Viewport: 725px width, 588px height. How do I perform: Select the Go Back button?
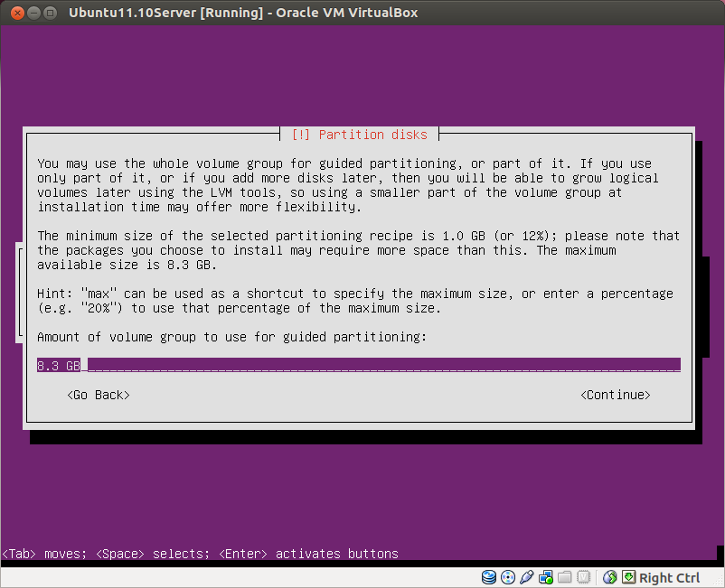98,395
